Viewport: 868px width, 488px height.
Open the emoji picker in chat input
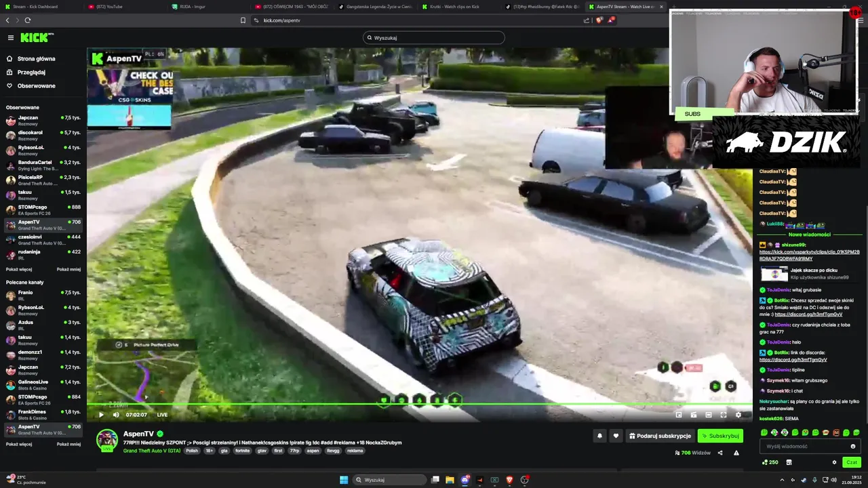(x=853, y=447)
